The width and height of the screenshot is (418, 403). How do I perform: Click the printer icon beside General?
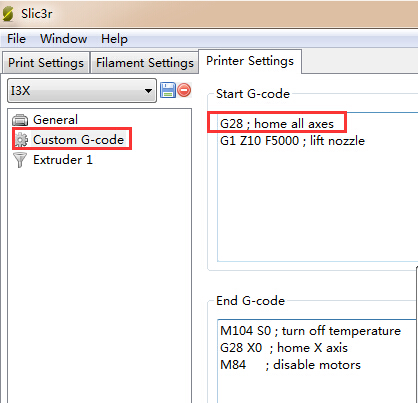pos(20,120)
